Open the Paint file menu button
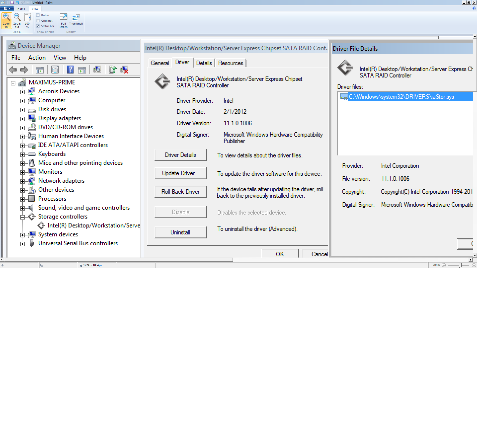Screen dimensions: 478x448 tap(7, 8)
